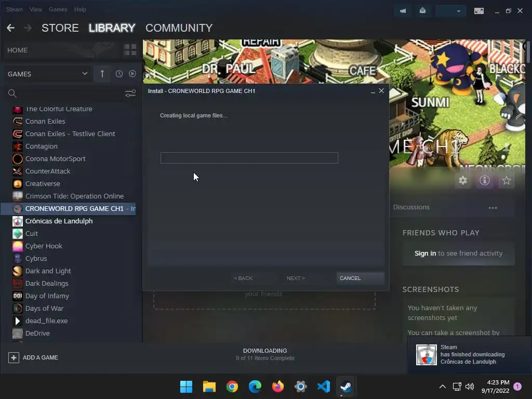
Task: Select Day of Infamy game
Action: tap(47, 296)
